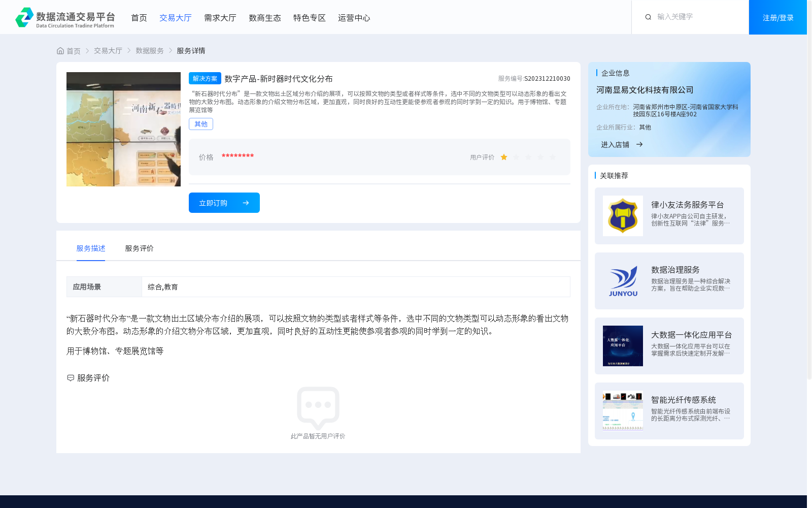Image resolution: width=812 pixels, height=508 pixels.
Task: Switch to 服务评价 tab
Action: click(x=139, y=248)
